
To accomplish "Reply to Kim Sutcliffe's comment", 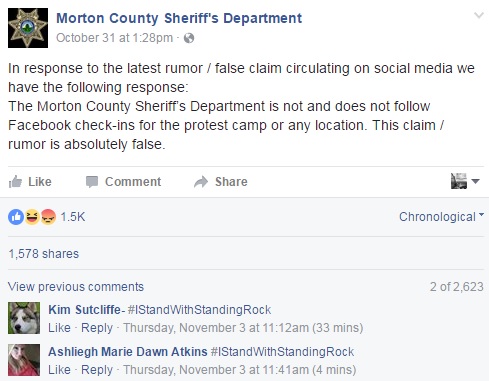I will [97, 328].
